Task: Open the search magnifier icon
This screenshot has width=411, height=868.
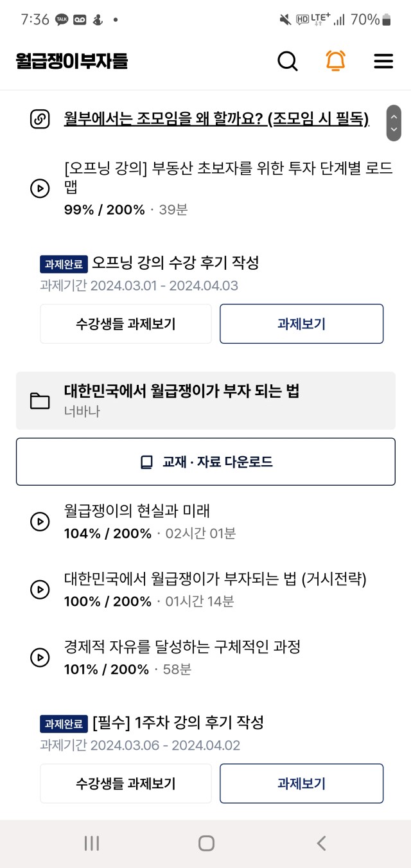Action: pyautogui.click(x=288, y=61)
